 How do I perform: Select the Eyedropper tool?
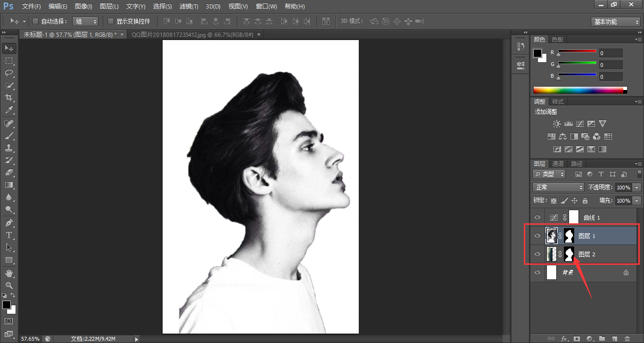pyautogui.click(x=8, y=110)
